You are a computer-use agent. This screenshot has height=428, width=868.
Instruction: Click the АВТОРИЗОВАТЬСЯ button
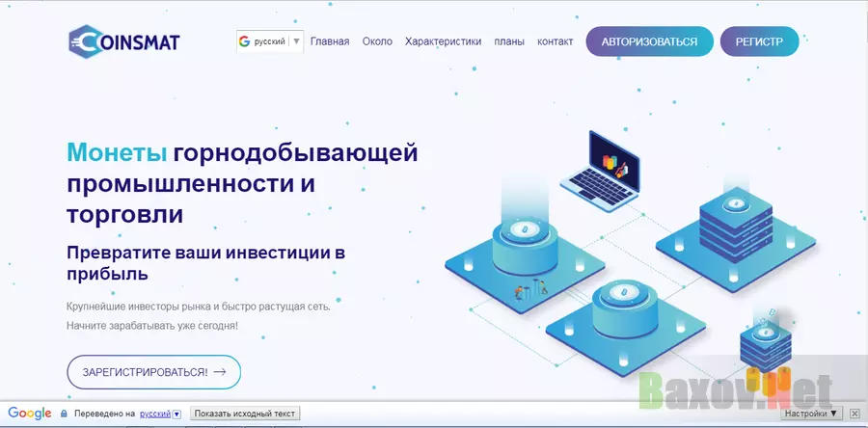(649, 41)
